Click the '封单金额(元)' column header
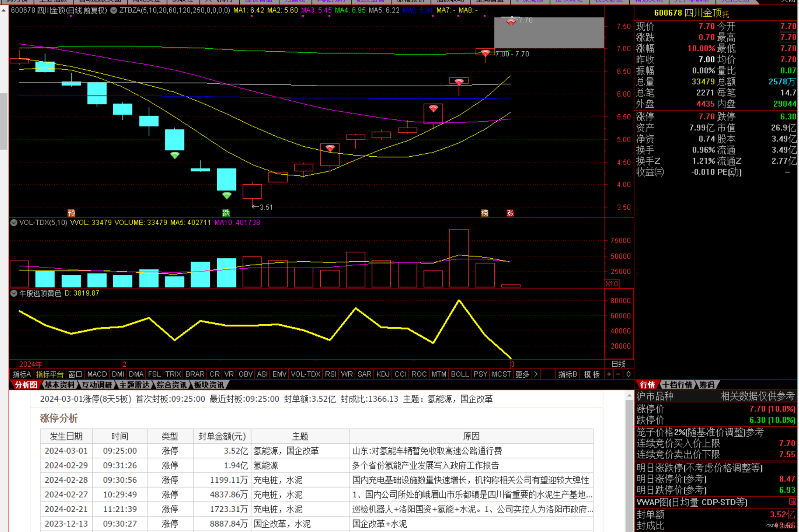 click(x=222, y=436)
